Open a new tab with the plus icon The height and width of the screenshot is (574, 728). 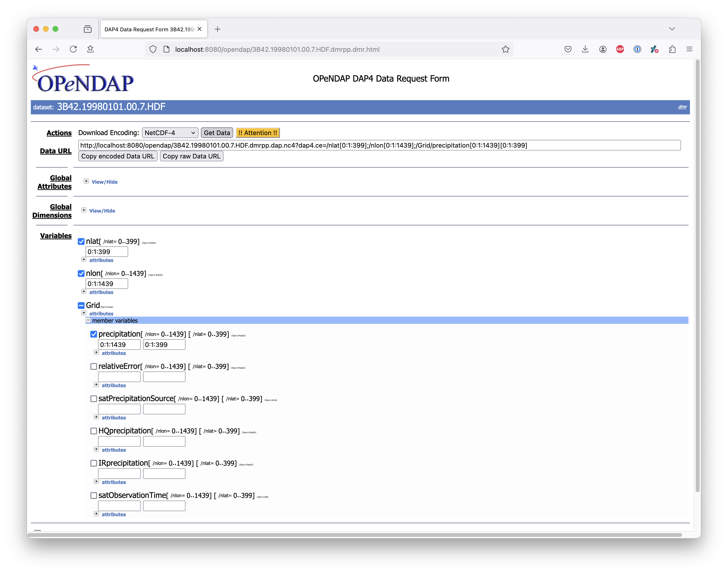click(x=218, y=29)
